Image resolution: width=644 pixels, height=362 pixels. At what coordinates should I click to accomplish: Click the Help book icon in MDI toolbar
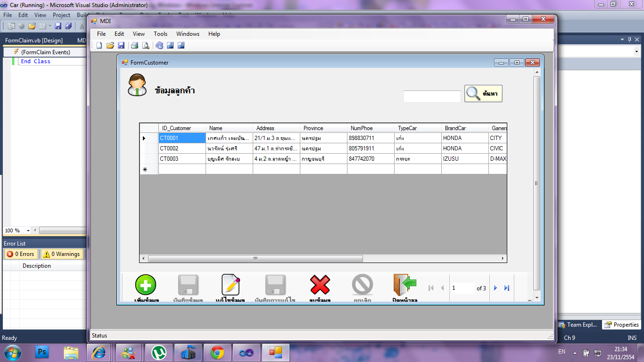[159, 45]
